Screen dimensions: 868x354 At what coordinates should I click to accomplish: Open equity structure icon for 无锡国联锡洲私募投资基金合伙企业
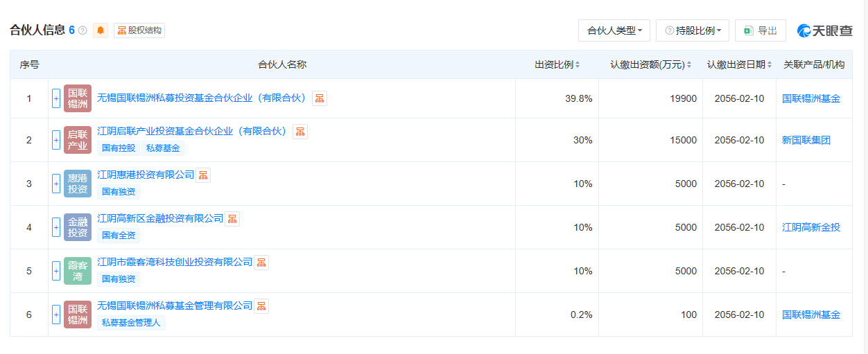319,98
